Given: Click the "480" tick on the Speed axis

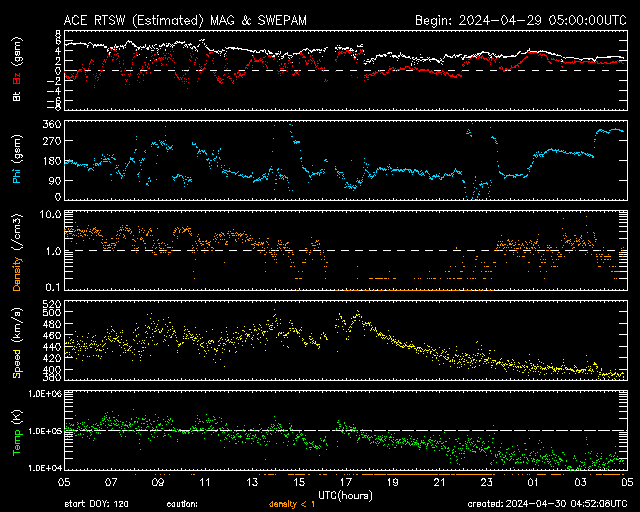Looking at the screenshot, I should 52,324.
